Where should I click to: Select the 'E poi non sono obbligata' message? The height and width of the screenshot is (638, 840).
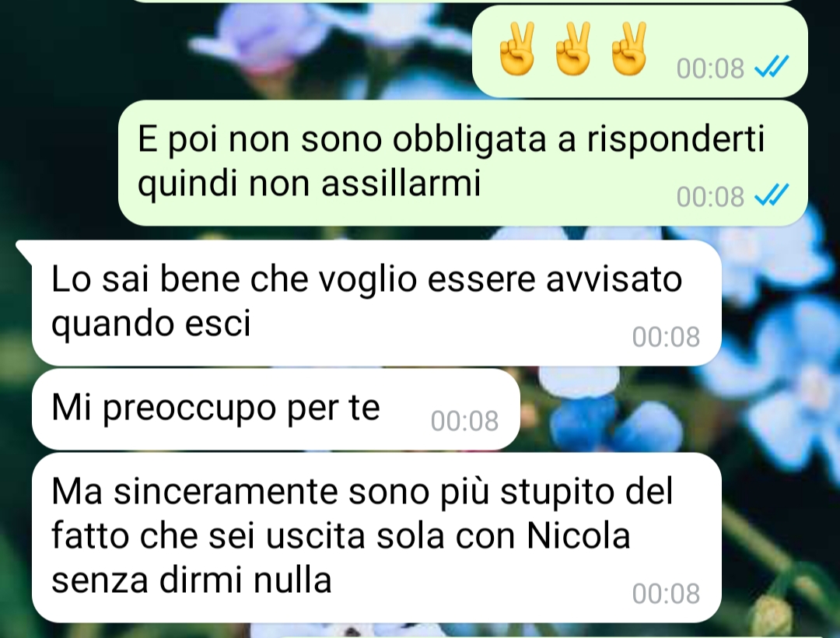click(463, 163)
